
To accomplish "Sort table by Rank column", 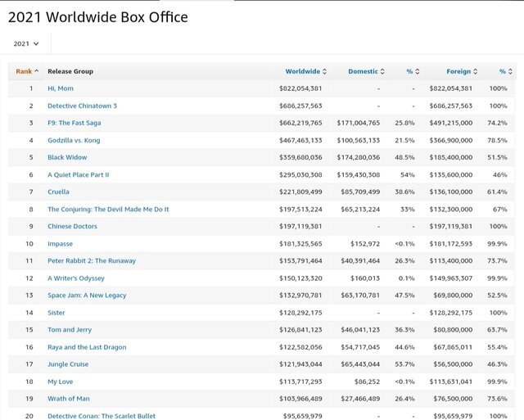I will click(x=27, y=71).
